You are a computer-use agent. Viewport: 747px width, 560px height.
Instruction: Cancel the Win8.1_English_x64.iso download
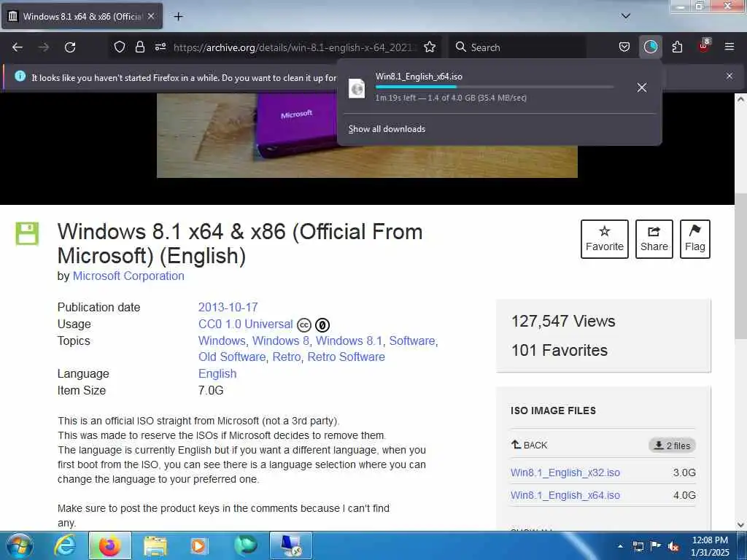tap(642, 87)
